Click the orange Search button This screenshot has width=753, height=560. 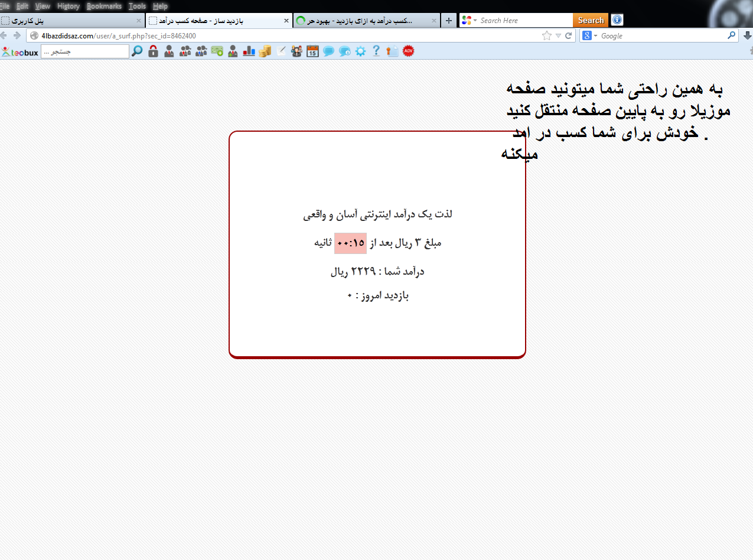point(591,20)
